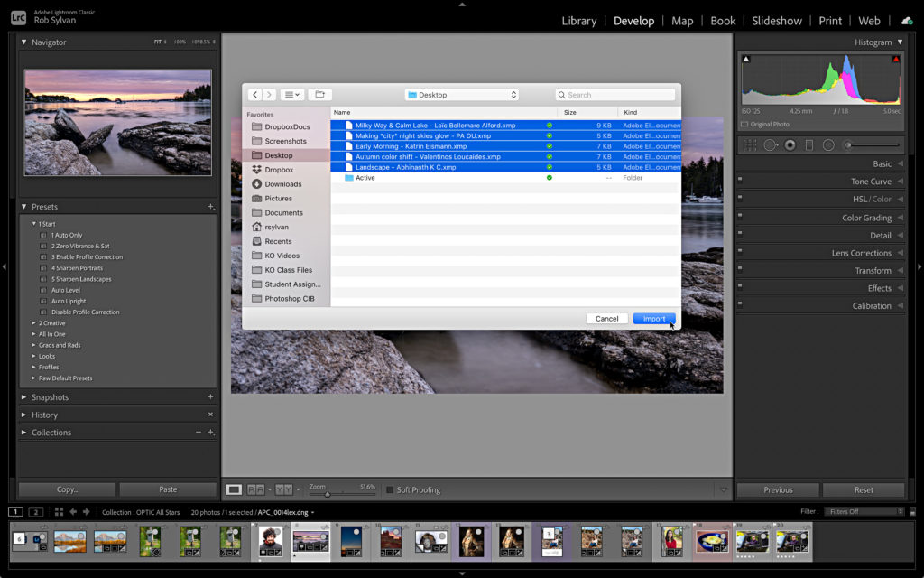Click the Import button

tap(653, 318)
